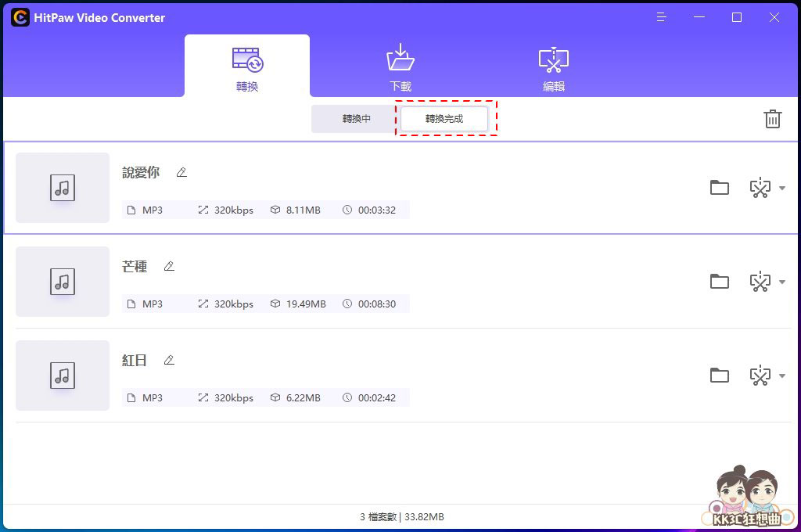This screenshot has width=801, height=532.
Task: Open the 編輯 tab
Action: pyautogui.click(x=553, y=66)
